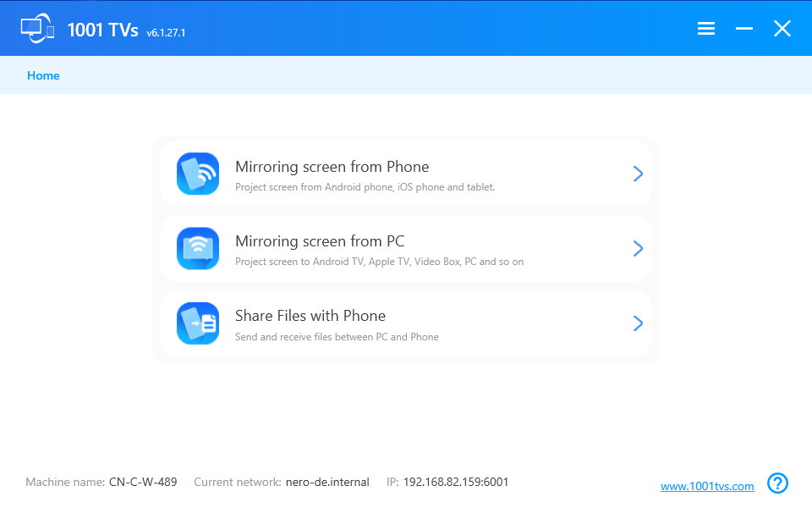Click the 1001 TVs title text
The width and height of the screenshot is (812, 508).
[x=102, y=30]
